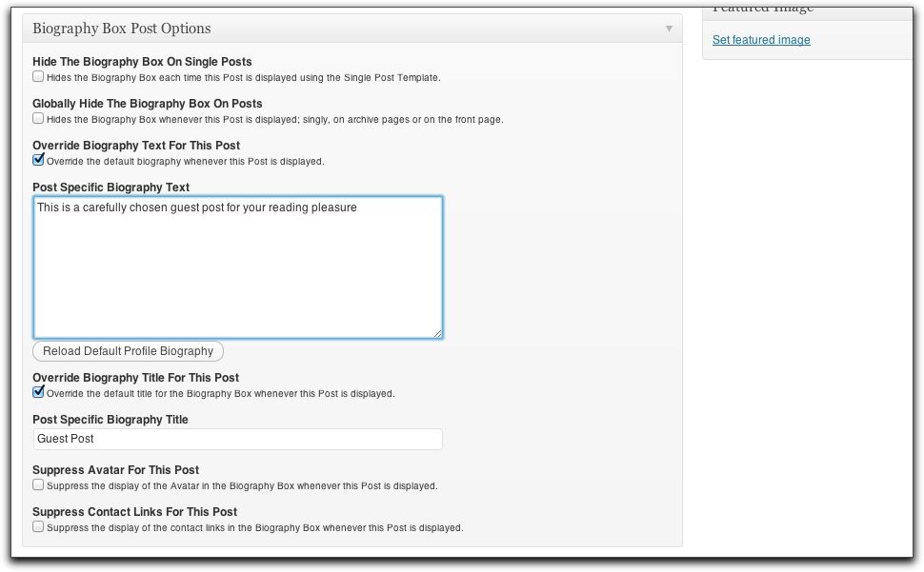This screenshot has width=924, height=572.
Task: Click the Biography Box Post Options header title
Action: pos(122,29)
